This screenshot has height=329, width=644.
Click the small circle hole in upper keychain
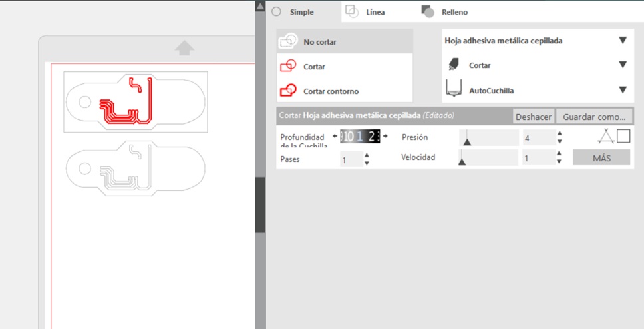point(84,102)
